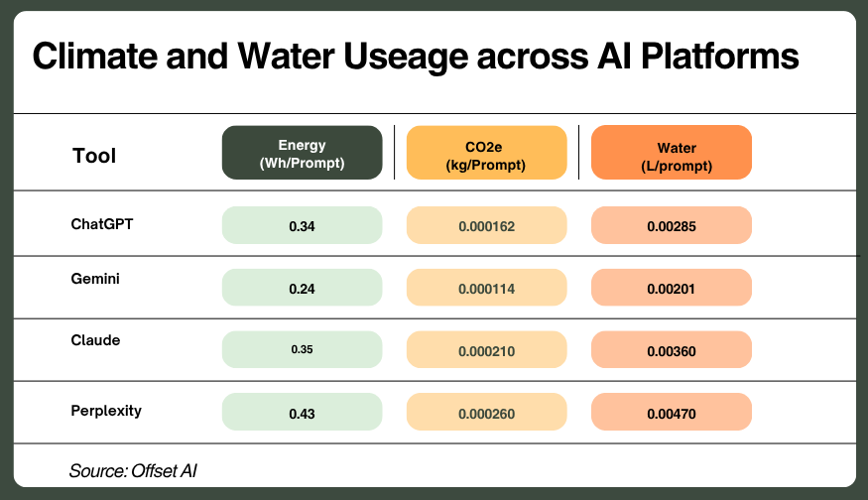The width and height of the screenshot is (868, 500).
Task: Select Perplexity energy value 0.43
Action: (x=302, y=413)
